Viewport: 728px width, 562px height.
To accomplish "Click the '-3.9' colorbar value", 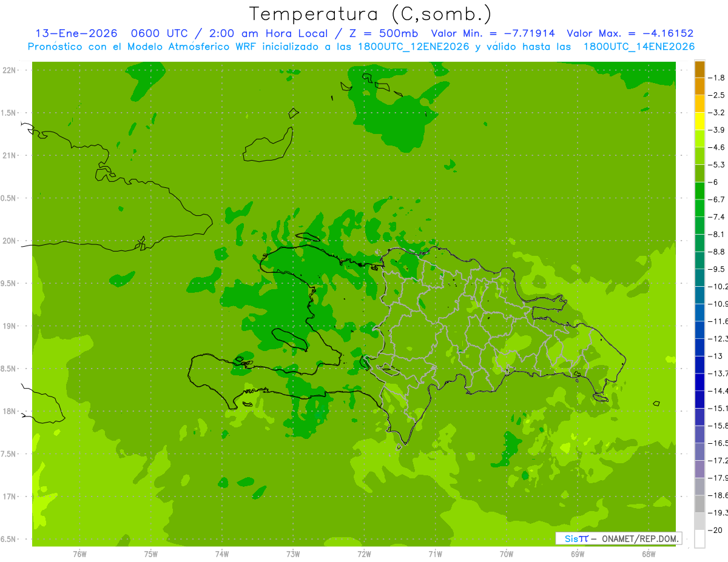I will (718, 130).
